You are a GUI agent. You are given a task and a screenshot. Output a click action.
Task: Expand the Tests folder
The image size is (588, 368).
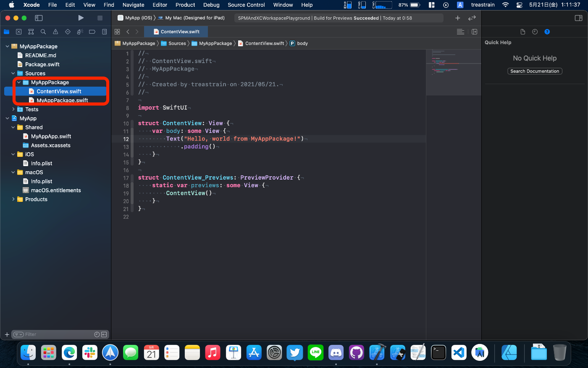[13, 109]
